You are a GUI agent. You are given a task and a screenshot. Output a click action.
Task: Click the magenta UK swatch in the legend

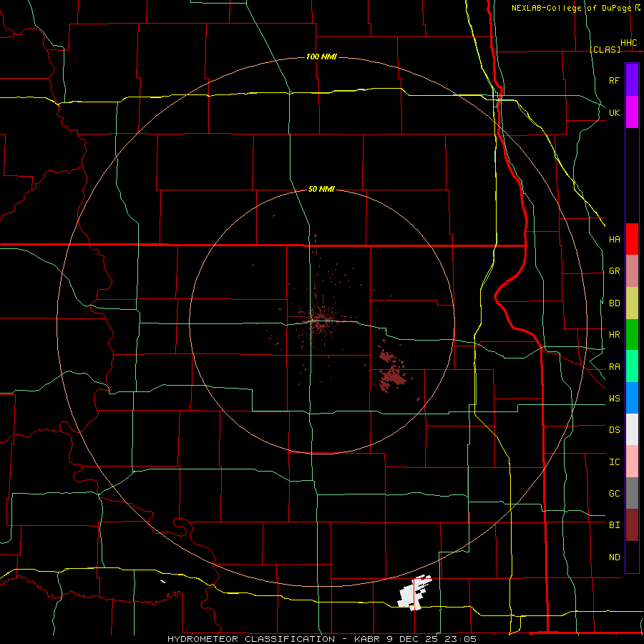pyautogui.click(x=632, y=112)
